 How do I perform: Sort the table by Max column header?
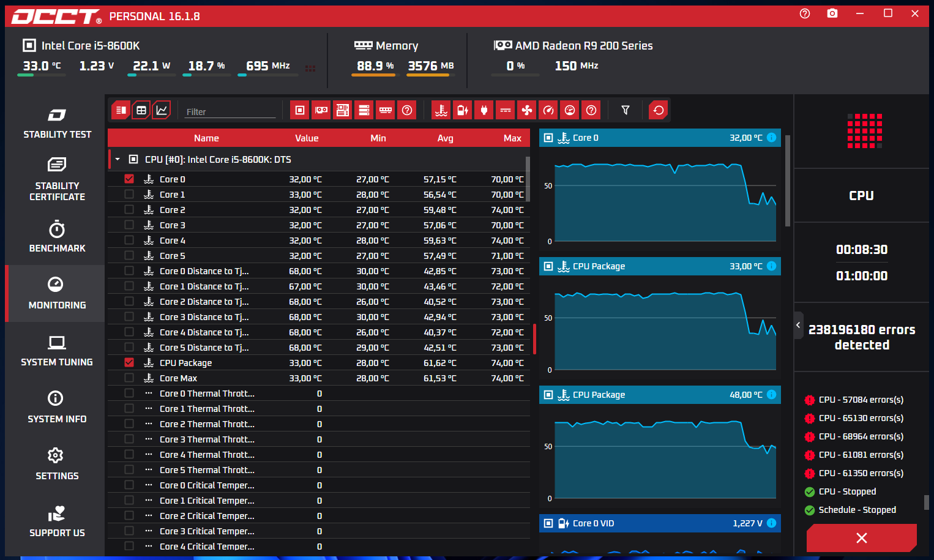pyautogui.click(x=512, y=138)
